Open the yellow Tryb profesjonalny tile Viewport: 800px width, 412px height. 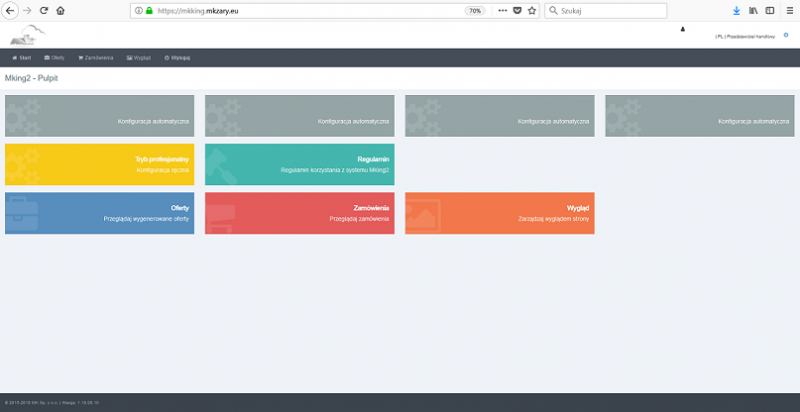[99, 164]
